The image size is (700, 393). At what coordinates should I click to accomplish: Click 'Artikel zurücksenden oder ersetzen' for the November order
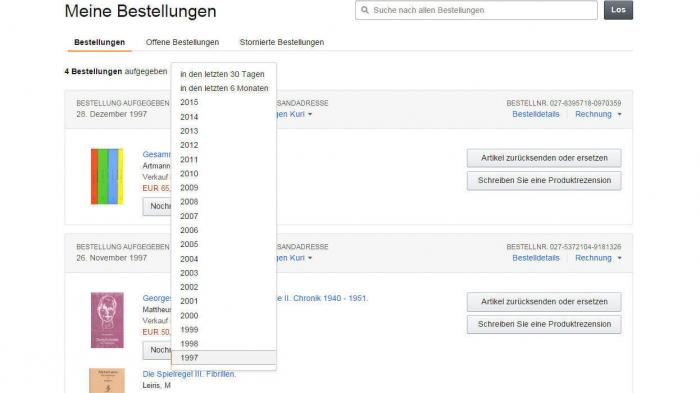click(544, 302)
